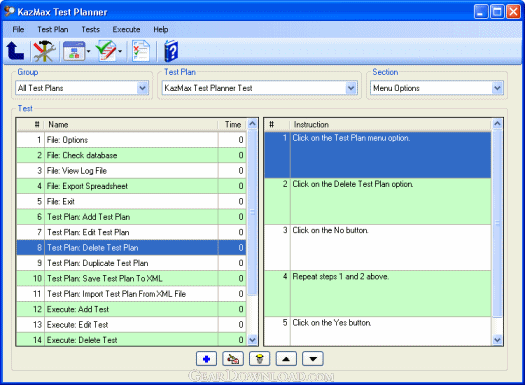This screenshot has height=385, width=525.
Task: Click the execute checklist document icon
Action: coord(141,51)
